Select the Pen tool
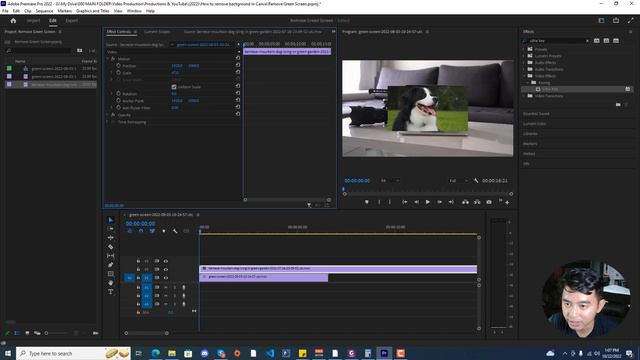640x360 pixels. click(111, 265)
